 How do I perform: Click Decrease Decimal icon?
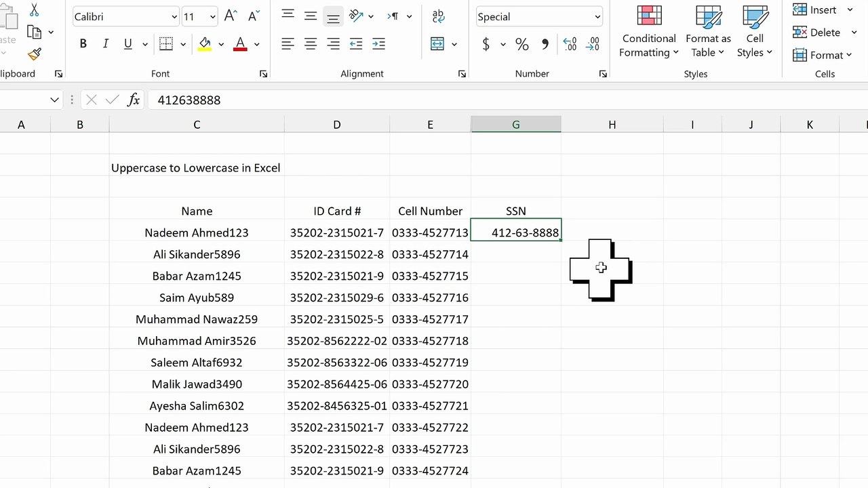coord(593,44)
